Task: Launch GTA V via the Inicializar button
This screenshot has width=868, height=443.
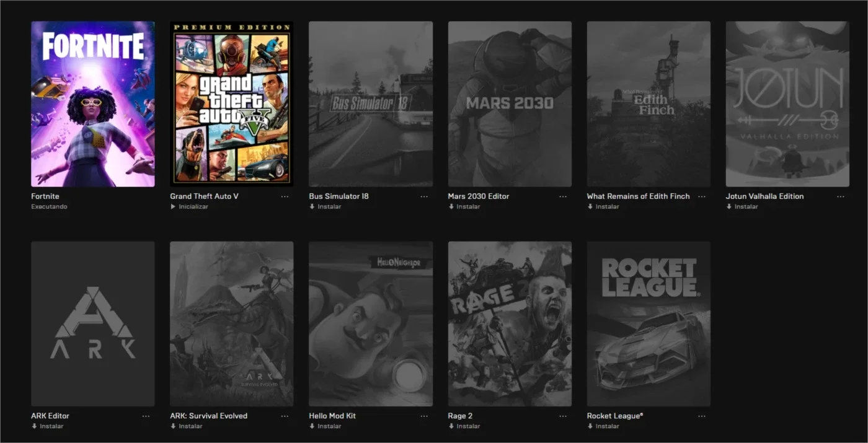Action: (189, 207)
